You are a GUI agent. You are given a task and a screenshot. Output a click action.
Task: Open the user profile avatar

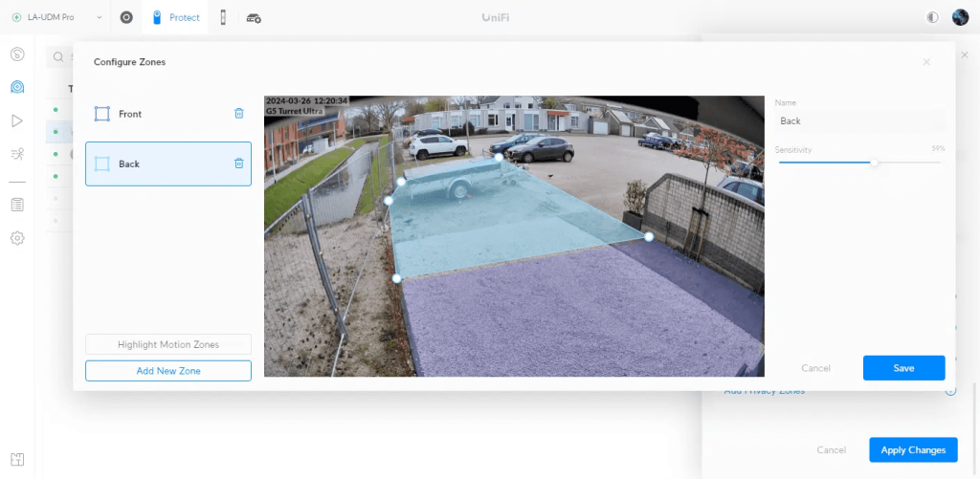click(x=960, y=18)
